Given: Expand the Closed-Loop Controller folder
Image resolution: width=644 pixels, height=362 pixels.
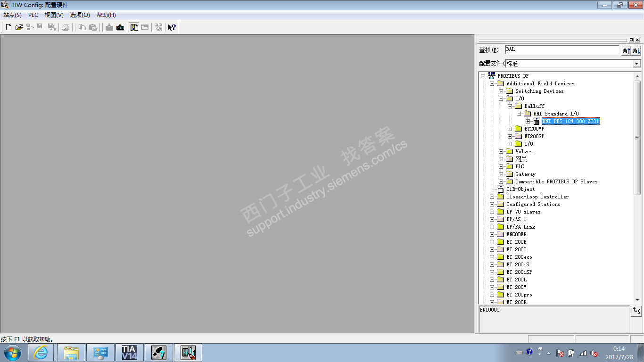Looking at the screenshot, I should pos(492,197).
